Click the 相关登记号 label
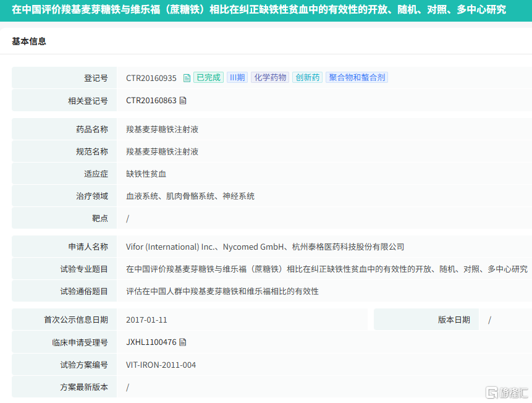Image resolution: width=532 pixels, height=403 pixels. 88,101
